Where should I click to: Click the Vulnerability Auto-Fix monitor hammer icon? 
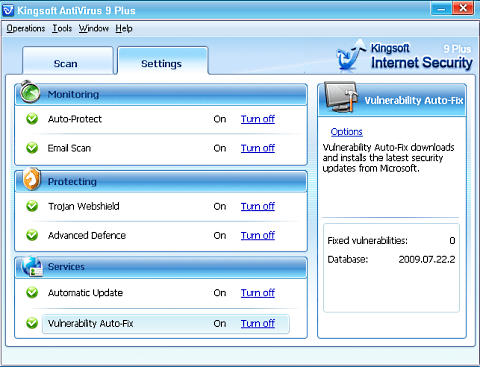pos(341,97)
